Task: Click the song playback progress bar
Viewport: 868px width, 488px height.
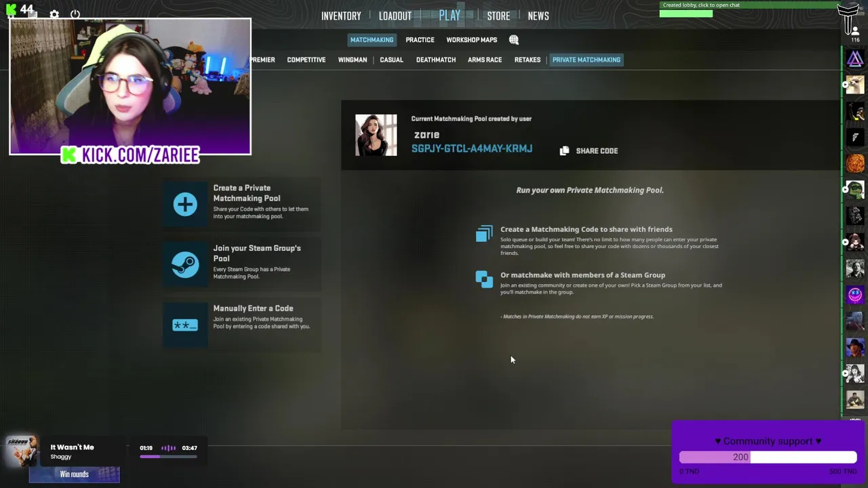Action: 168,457
